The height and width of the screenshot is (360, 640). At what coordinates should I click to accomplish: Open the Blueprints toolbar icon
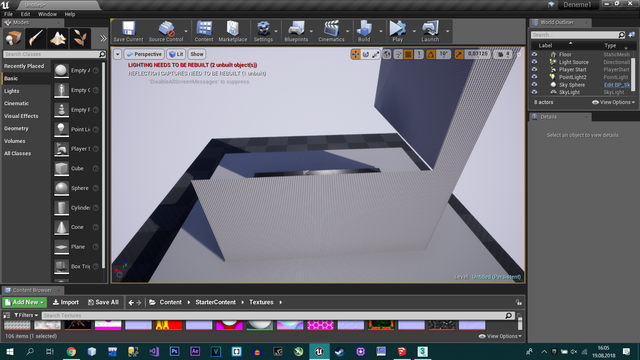tap(296, 31)
